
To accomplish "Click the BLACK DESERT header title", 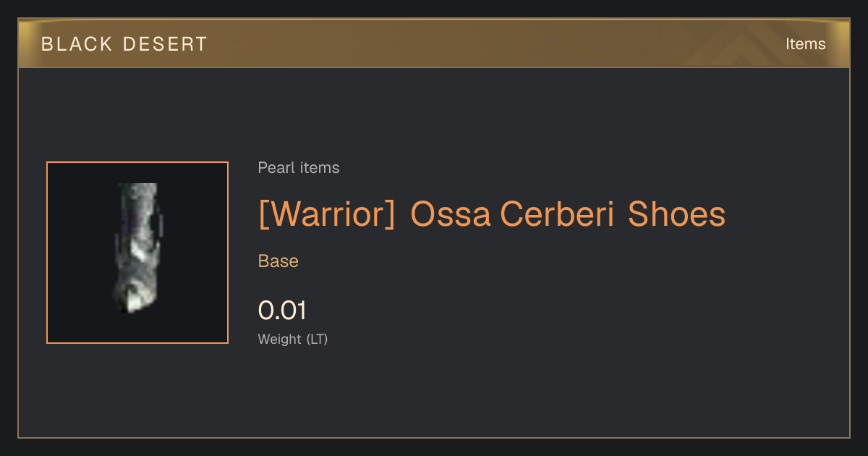I will click(x=124, y=44).
